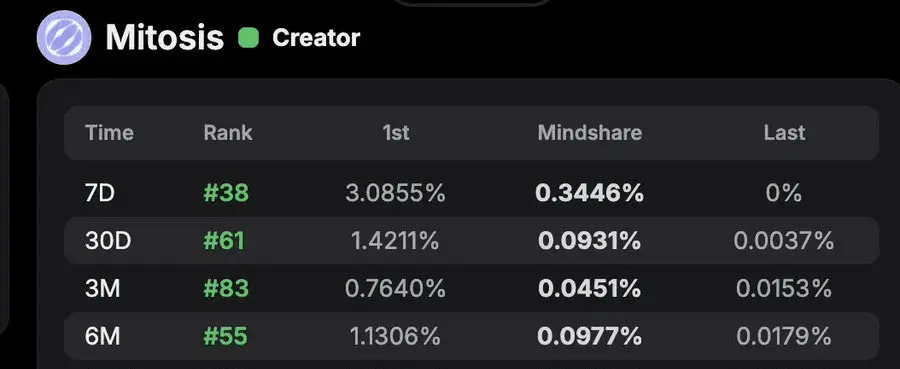This screenshot has height=369, width=900.
Task: Sort table by Time column header
Action: point(109,133)
